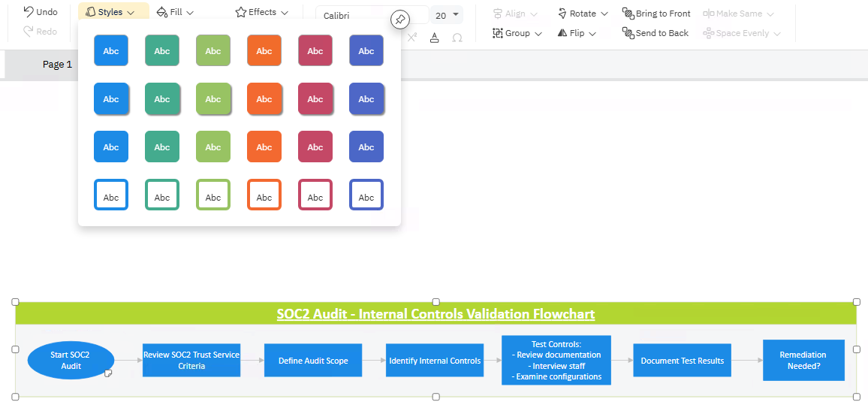Choose the crimson shadowed style in second row
Image resolution: width=868 pixels, height=414 pixels.
tap(315, 99)
